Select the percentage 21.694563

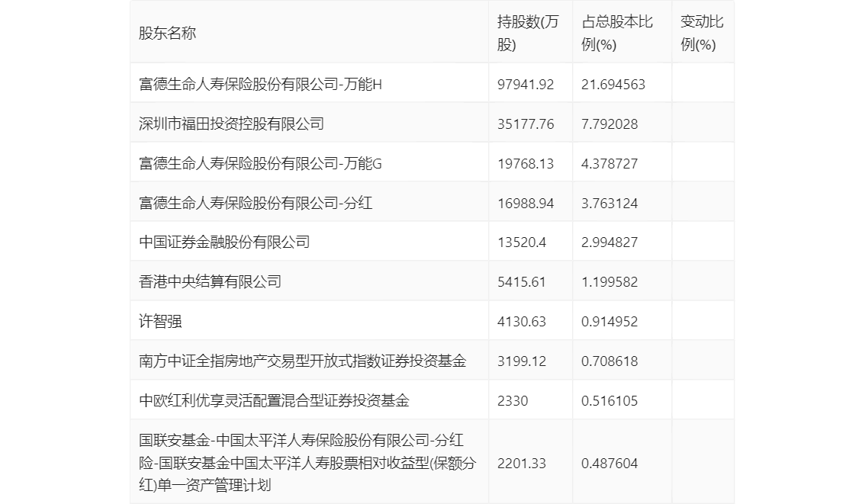[x=613, y=85]
